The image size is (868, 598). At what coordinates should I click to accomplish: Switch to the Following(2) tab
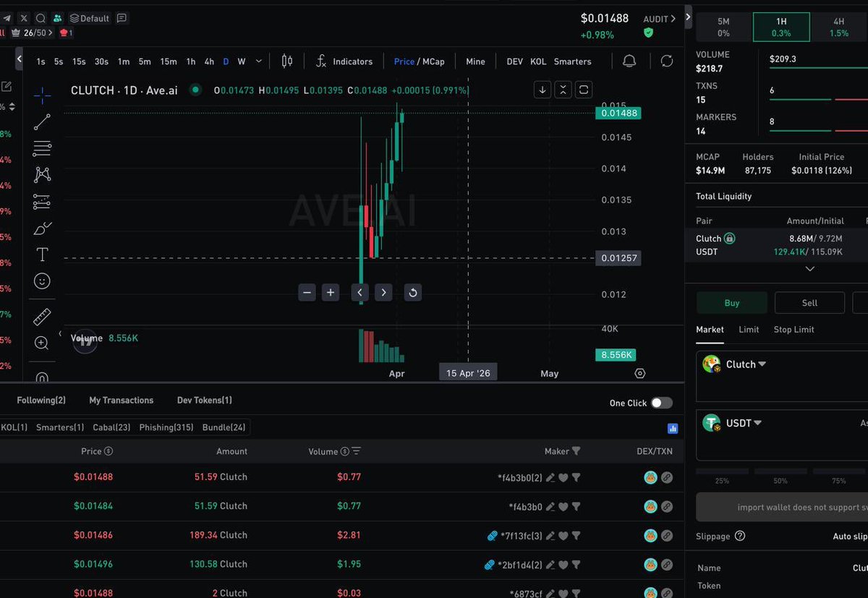coord(41,400)
